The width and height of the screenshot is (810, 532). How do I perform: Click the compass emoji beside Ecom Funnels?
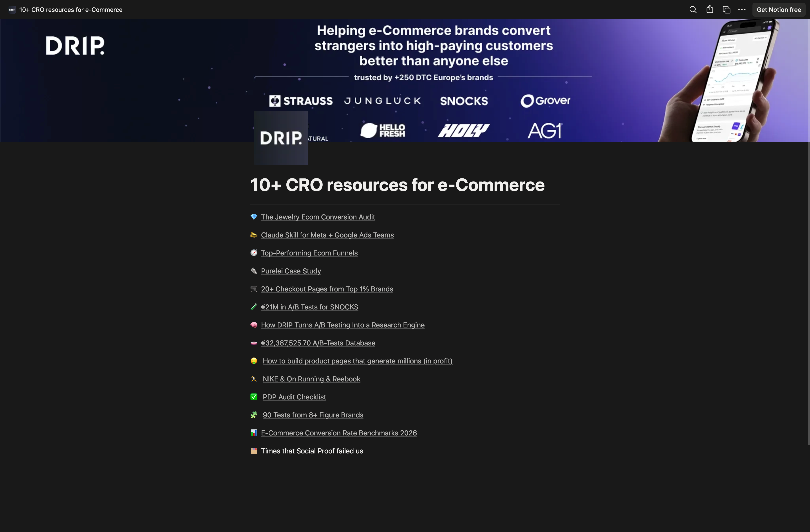tap(254, 253)
